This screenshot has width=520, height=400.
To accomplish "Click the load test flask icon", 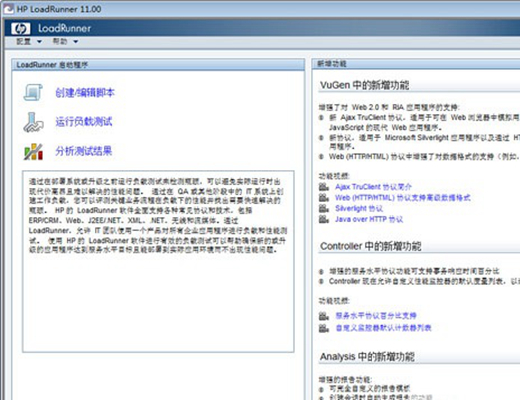I will (33, 122).
